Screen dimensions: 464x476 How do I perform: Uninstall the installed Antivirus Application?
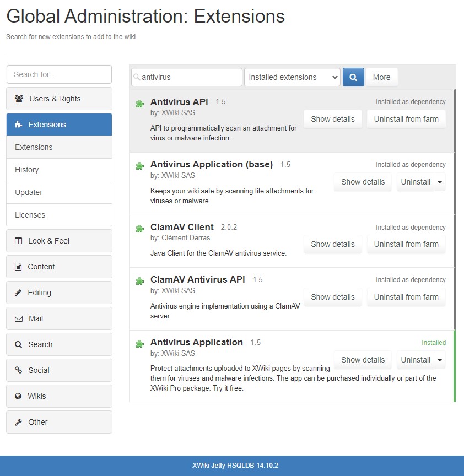point(416,360)
